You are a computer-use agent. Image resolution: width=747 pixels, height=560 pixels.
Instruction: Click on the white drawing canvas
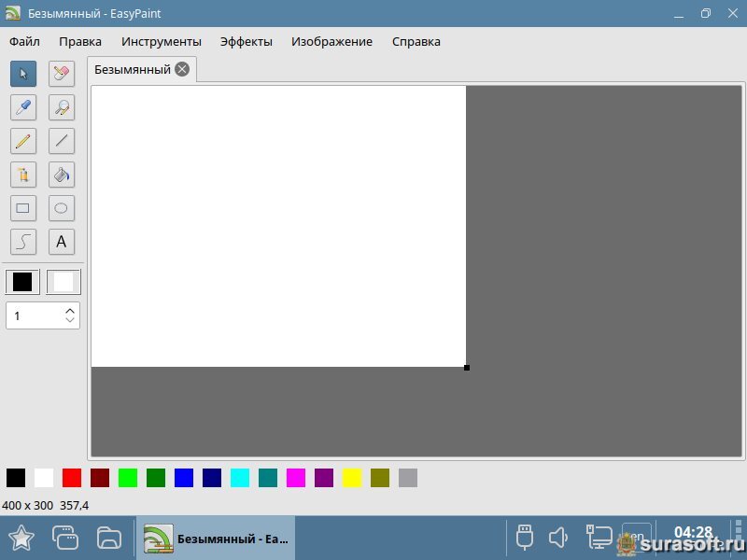278,226
